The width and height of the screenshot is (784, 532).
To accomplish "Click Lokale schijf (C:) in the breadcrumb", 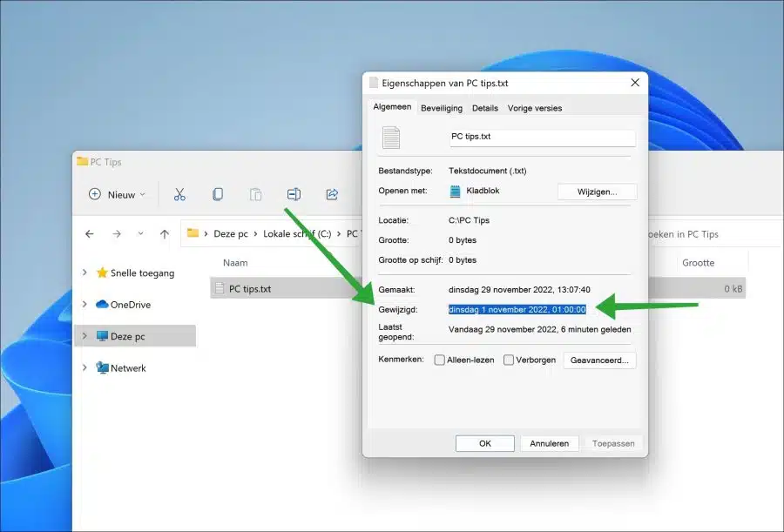I will click(297, 234).
